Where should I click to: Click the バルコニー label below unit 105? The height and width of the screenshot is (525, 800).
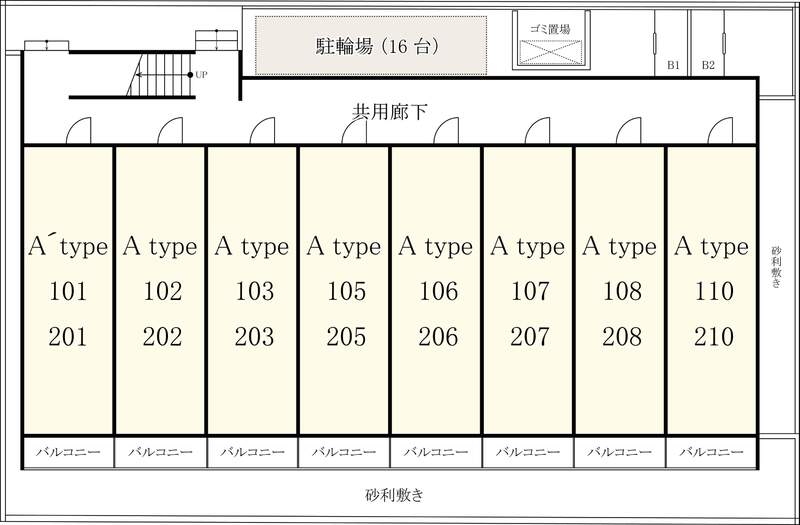[344, 452]
